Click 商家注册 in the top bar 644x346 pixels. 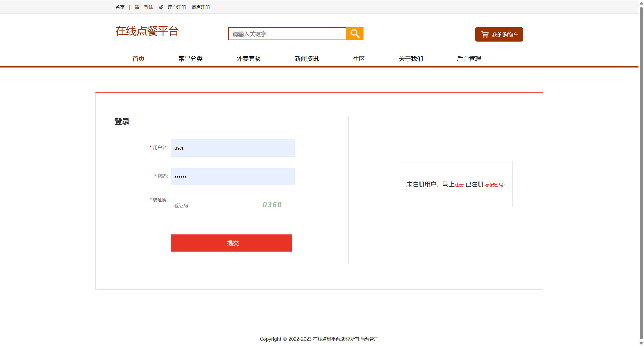coord(200,7)
